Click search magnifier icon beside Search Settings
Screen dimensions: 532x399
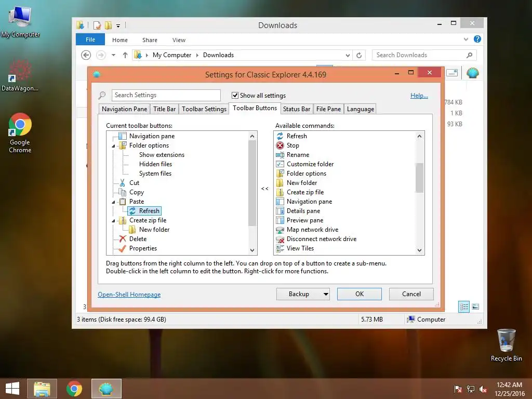pos(102,96)
